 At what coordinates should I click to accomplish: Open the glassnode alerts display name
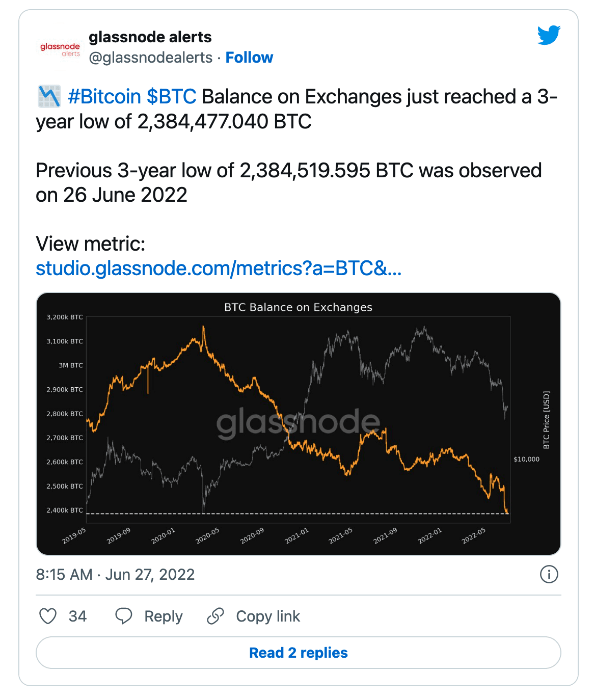tap(150, 37)
